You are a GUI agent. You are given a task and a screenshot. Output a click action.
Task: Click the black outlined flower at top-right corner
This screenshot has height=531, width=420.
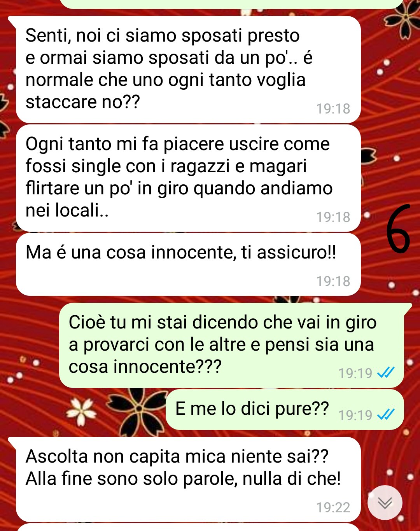pos(404,19)
